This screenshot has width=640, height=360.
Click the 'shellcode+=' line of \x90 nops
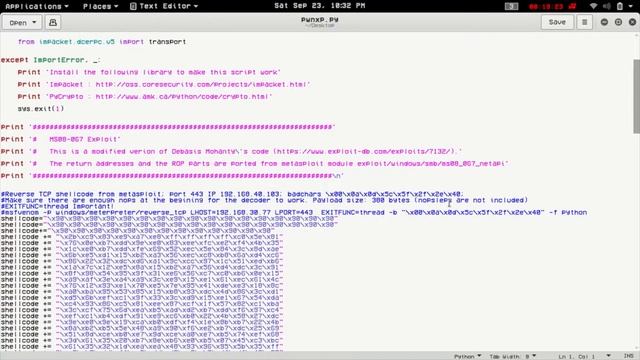tap(138, 231)
